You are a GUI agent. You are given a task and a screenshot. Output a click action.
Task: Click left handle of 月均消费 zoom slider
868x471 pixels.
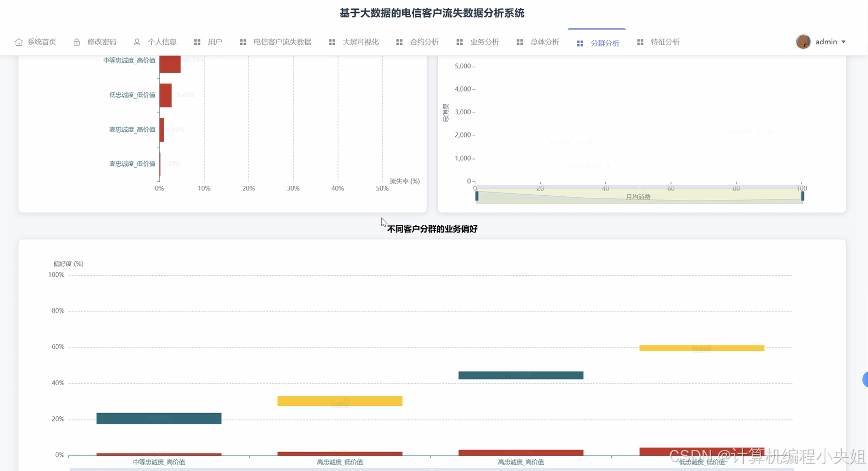click(x=477, y=196)
